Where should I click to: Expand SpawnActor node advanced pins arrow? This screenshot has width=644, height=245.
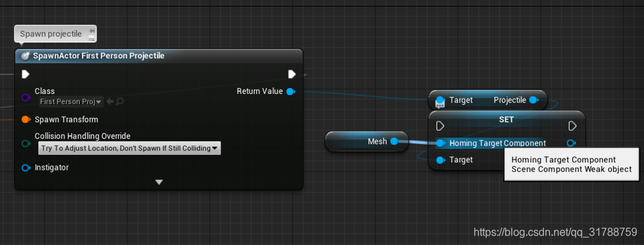pyautogui.click(x=160, y=182)
